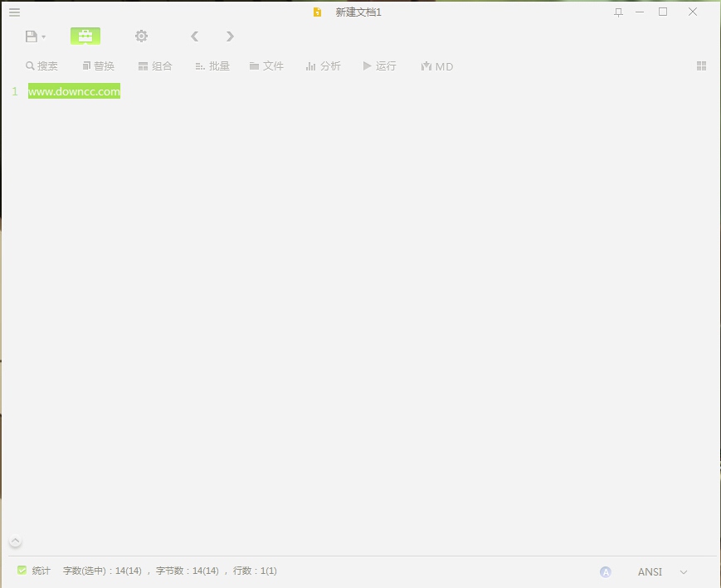Launch the 分析 analysis tool
The width and height of the screenshot is (721, 588).
324,66
